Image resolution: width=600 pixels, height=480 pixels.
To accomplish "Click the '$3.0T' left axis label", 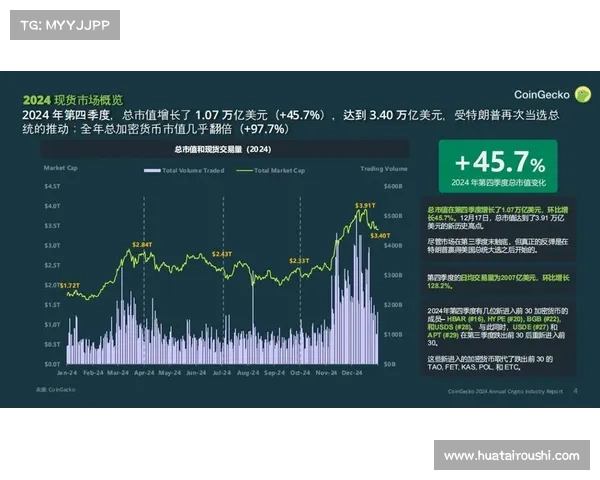I will point(52,245).
